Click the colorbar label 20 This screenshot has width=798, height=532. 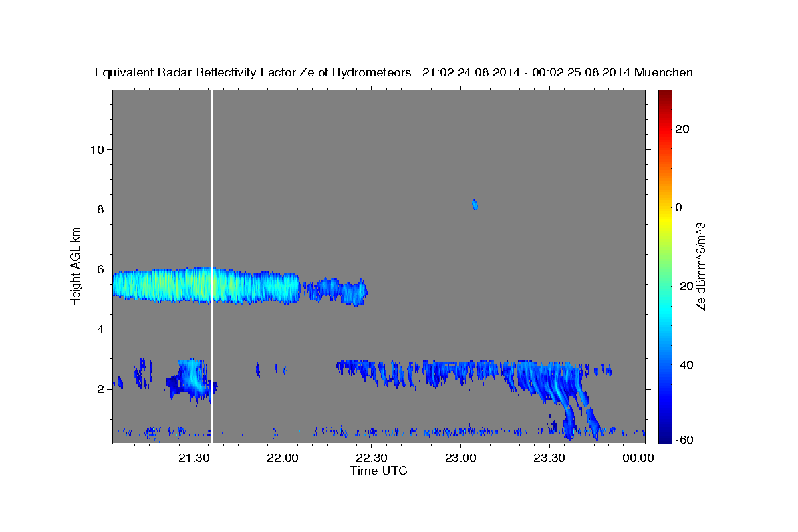pos(682,129)
